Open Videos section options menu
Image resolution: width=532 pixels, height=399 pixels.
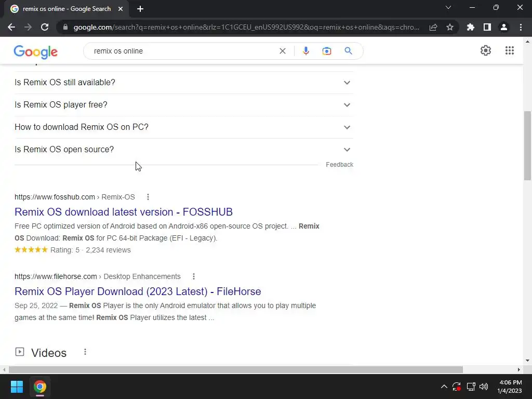coord(85,352)
